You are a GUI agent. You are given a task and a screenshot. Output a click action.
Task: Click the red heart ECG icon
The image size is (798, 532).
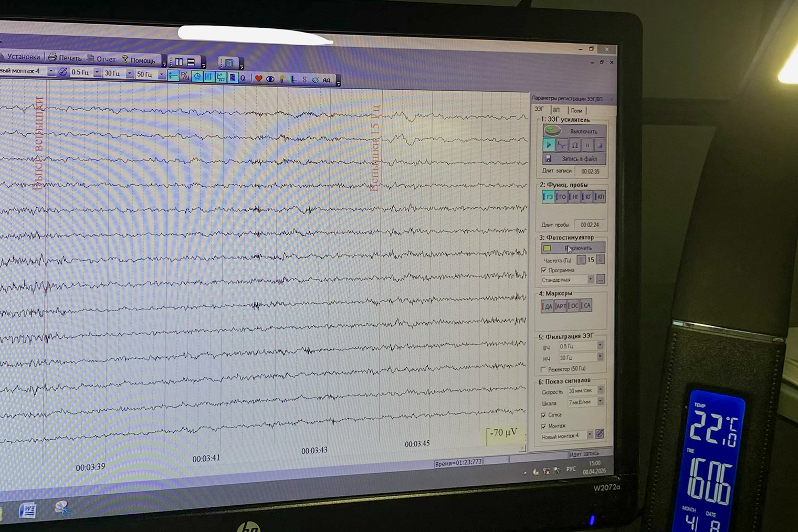click(258, 79)
